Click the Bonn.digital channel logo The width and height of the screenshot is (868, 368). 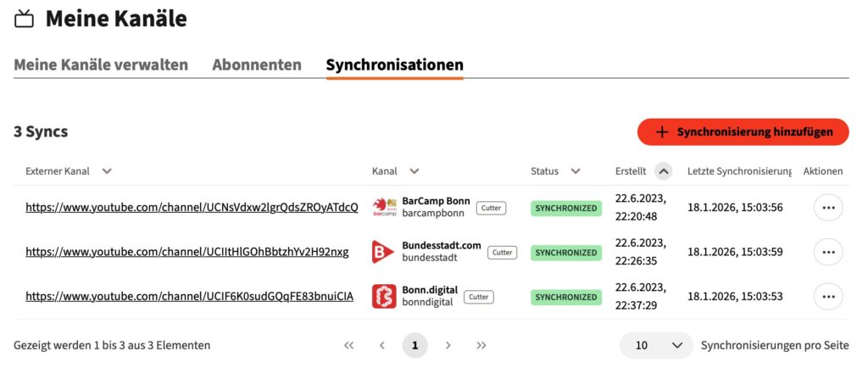point(383,297)
